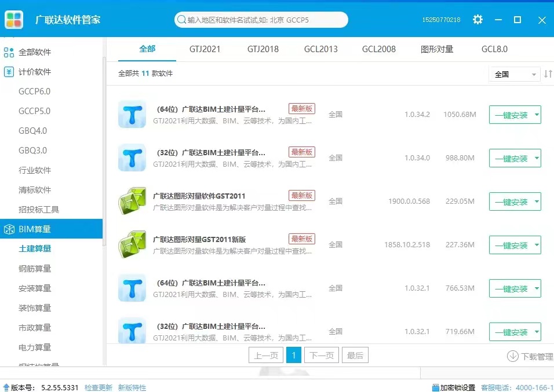Viewport: 554px width, 392px height.
Task: Open settings via the gear icon
Action: click(478, 20)
